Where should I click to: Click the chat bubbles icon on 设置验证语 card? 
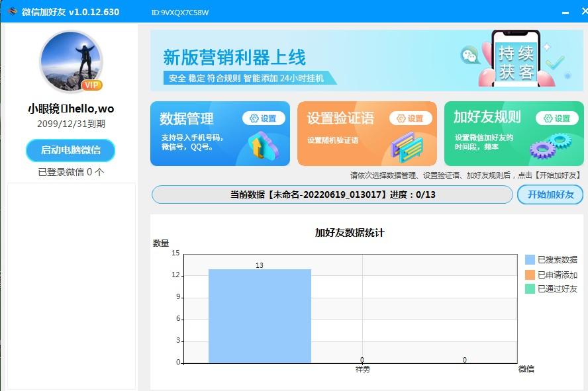(x=406, y=147)
